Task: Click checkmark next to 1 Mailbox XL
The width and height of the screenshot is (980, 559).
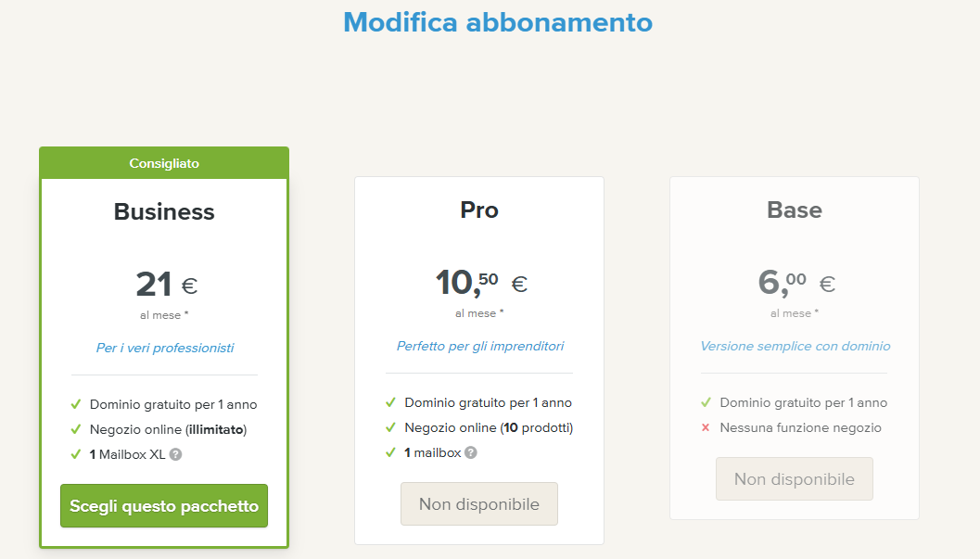Action: point(76,454)
